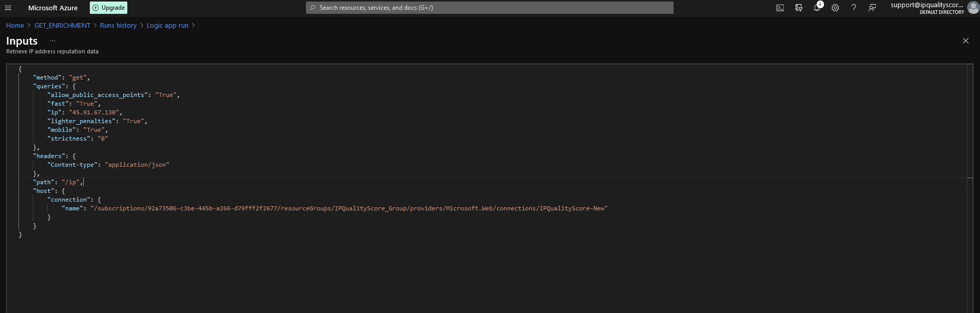Viewport: 980px width, 313px height.
Task: Click the DEFAULT DIRECTORY label
Action: (x=941, y=12)
